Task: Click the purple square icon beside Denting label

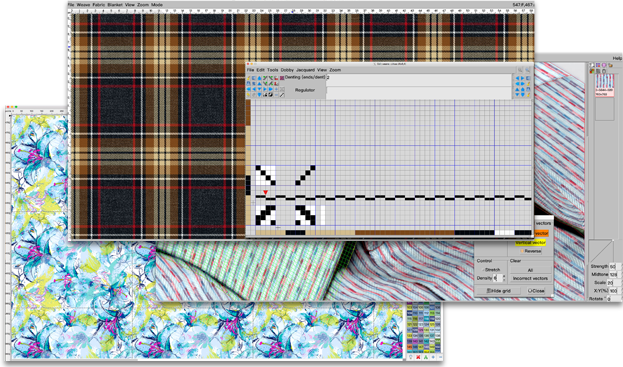Action: tap(282, 78)
